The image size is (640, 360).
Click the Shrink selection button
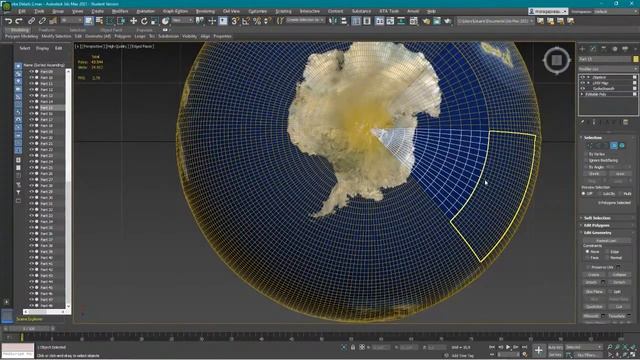[594, 173]
